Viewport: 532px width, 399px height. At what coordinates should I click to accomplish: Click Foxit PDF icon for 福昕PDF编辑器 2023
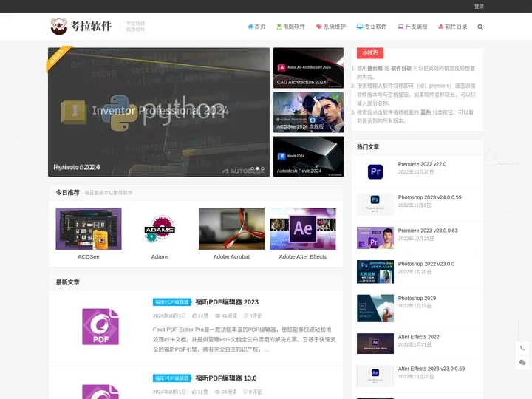[x=100, y=327]
